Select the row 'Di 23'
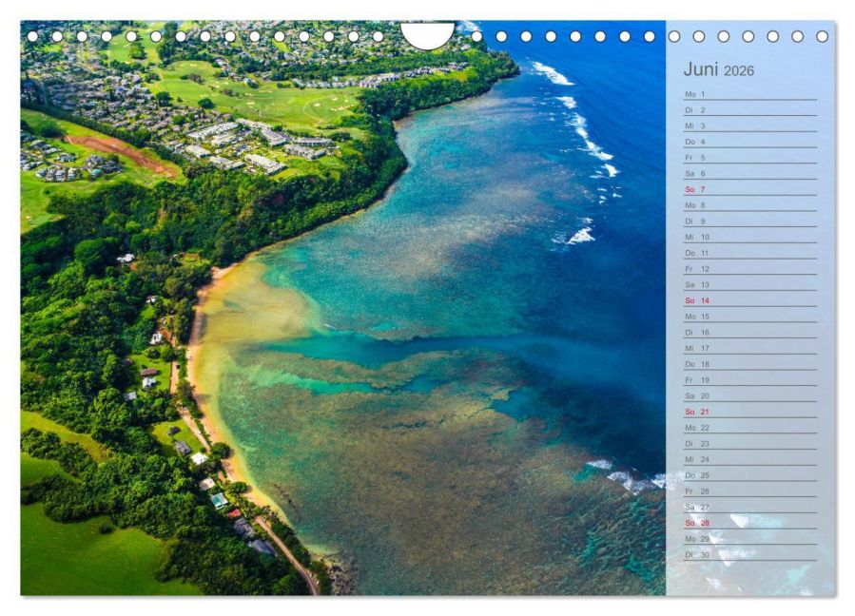This screenshot has height=616, width=855. tap(750, 443)
